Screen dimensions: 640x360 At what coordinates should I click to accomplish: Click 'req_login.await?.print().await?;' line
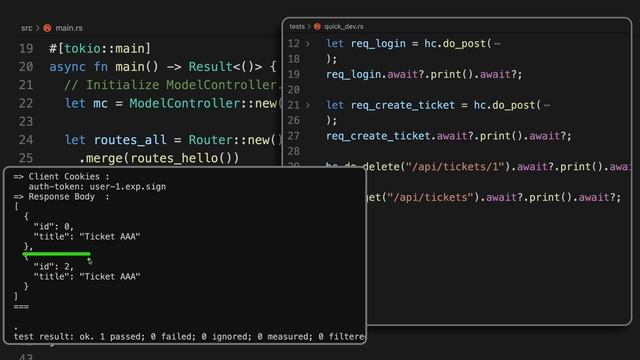pyautogui.click(x=424, y=74)
